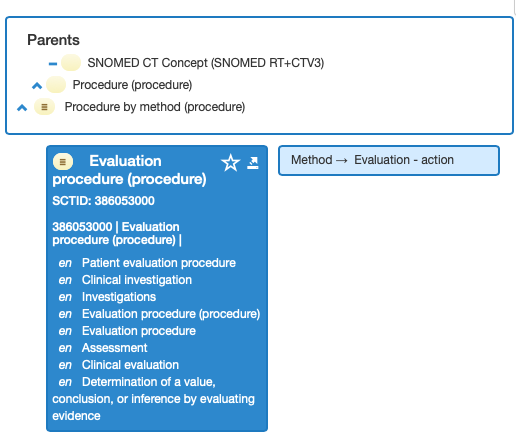
Task: Click the Determination of a value definition text
Action: click(x=153, y=399)
